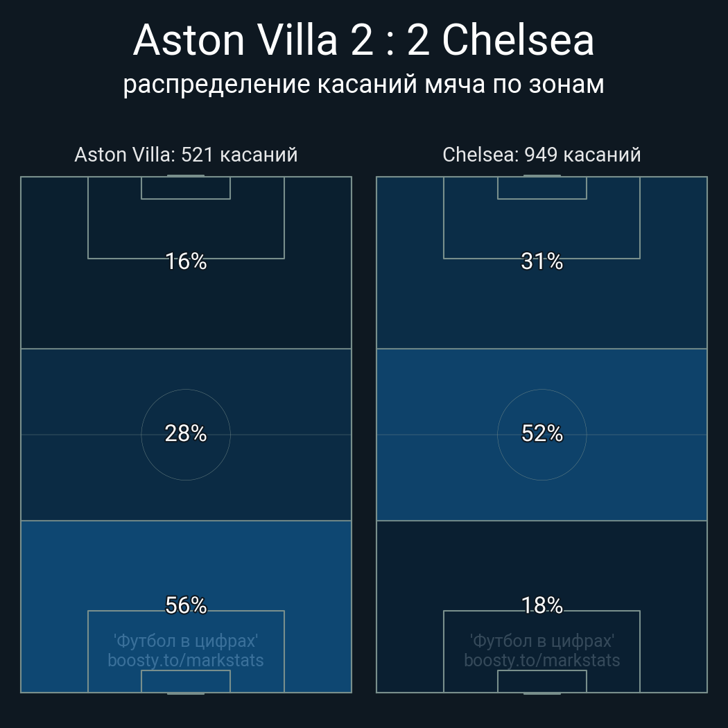Open boosty.to/markstats link on Aston Villa pitch
Image resolution: width=728 pixels, height=728 pixels.
point(186,660)
